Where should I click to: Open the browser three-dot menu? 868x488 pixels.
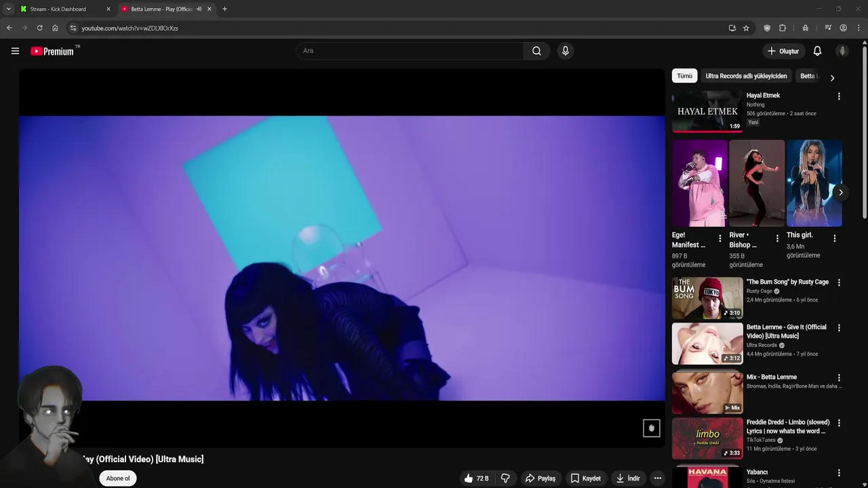pyautogui.click(x=859, y=28)
